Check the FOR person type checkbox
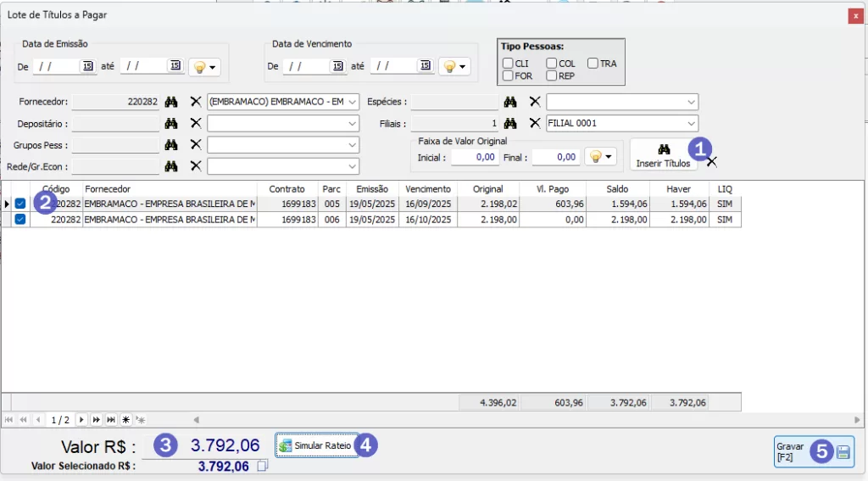The height and width of the screenshot is (481, 868). click(507, 76)
